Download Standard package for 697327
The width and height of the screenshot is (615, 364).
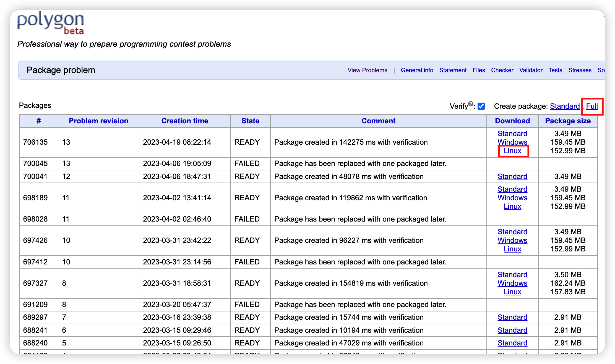512,275
